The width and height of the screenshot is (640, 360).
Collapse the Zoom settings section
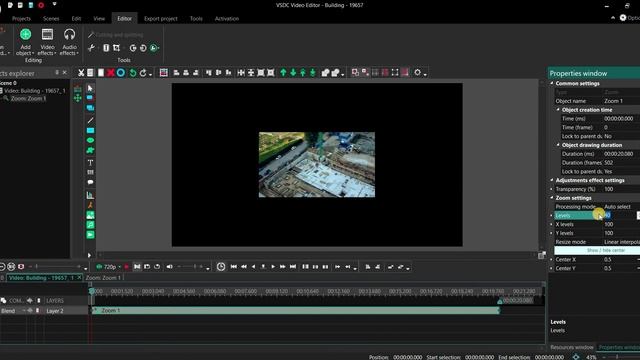(x=552, y=198)
